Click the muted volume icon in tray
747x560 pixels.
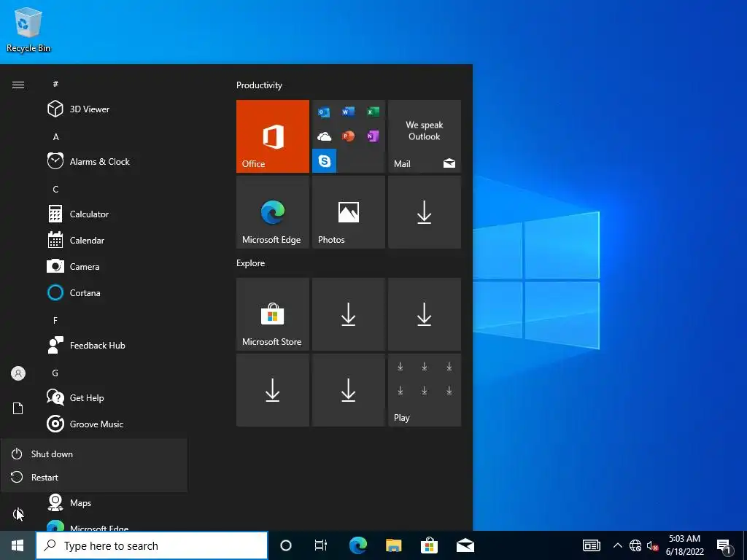[x=652, y=545]
